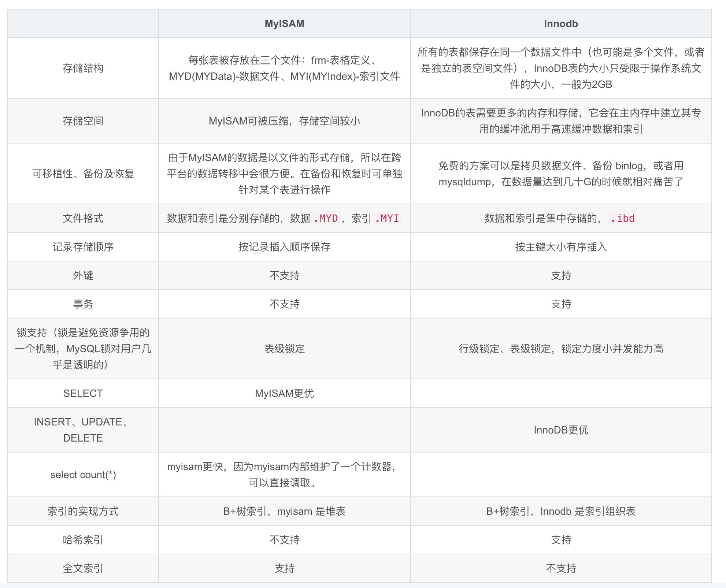This screenshot has height=588, width=726.
Task: Click the 哈希索引 row label
Action: point(83,540)
